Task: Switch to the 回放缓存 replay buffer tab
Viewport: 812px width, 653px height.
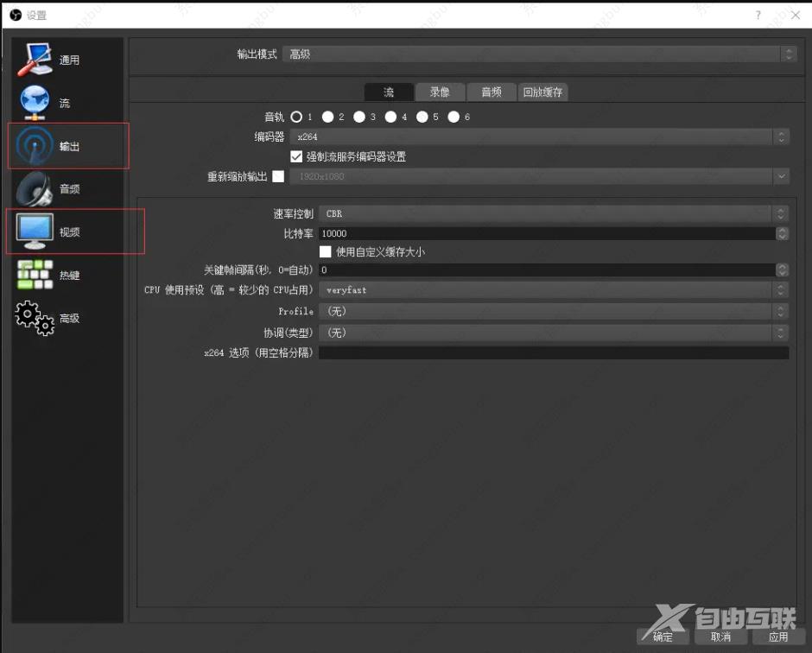Action: coord(542,92)
